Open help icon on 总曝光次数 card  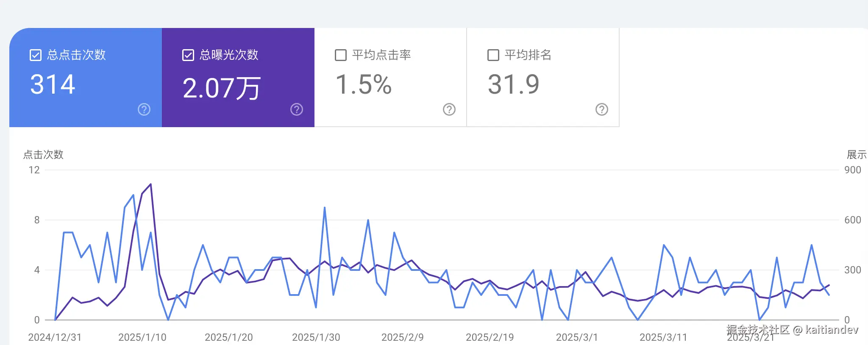click(x=297, y=109)
